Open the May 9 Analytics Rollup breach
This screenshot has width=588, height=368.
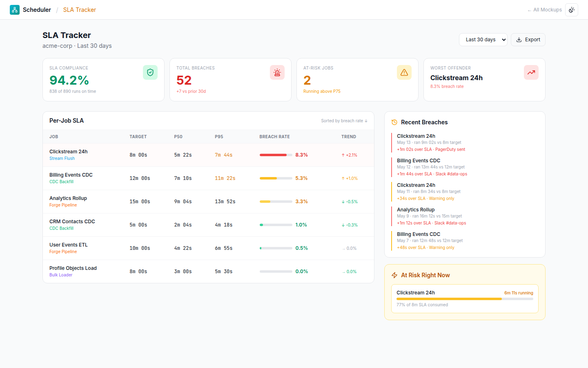click(465, 216)
